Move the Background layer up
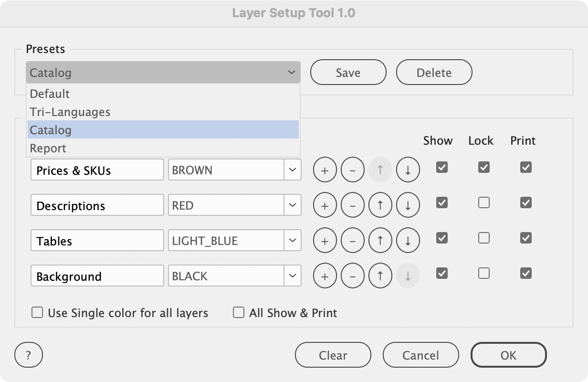Screen dimensions: 588x382 pyautogui.click(x=380, y=276)
